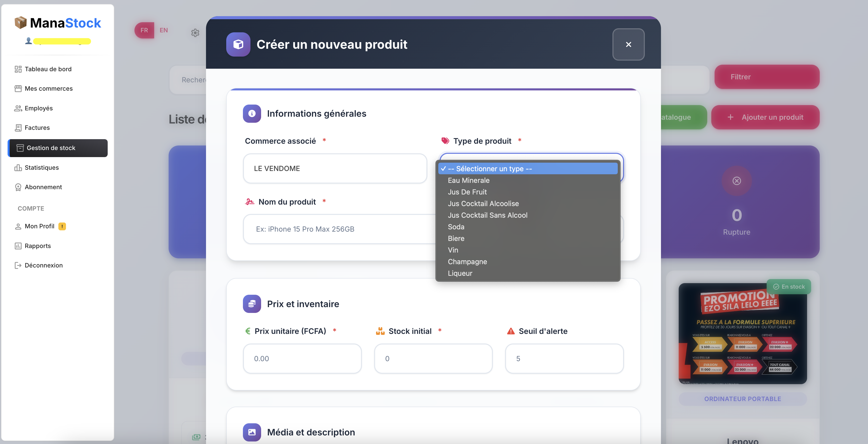Select Eau Minerale from the type list

pos(528,180)
